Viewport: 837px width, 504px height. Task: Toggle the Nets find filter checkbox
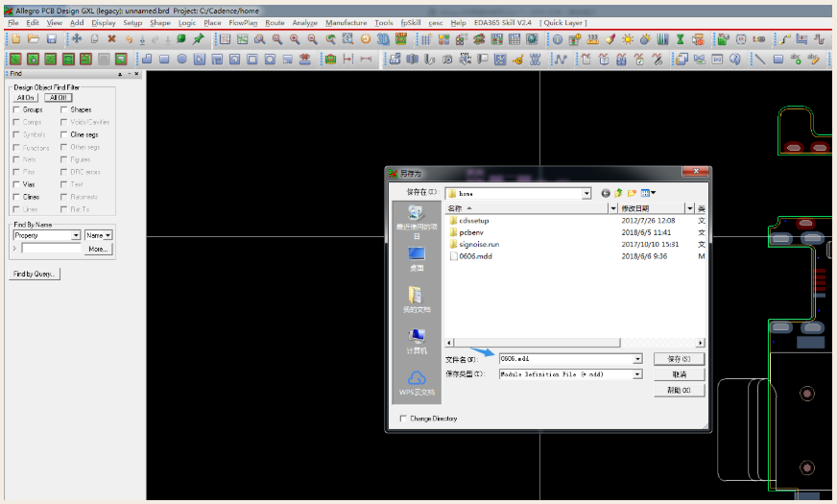(16, 159)
